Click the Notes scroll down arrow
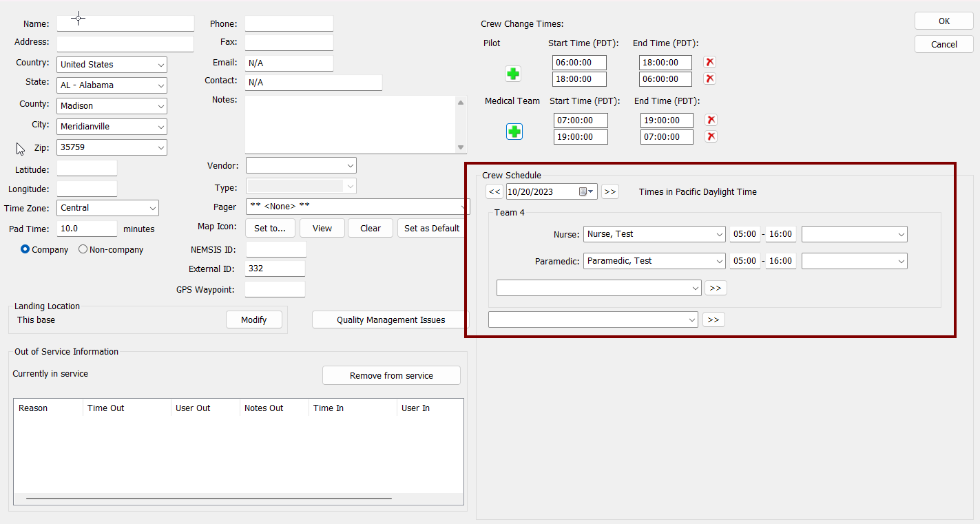 point(461,147)
